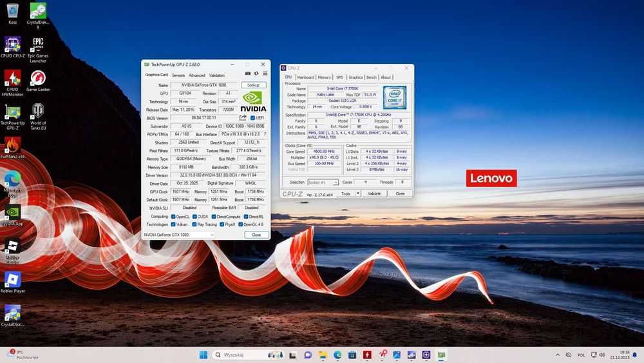
Task: Open the weather widget showing 3°C Pochmurnie
Action: [23, 355]
